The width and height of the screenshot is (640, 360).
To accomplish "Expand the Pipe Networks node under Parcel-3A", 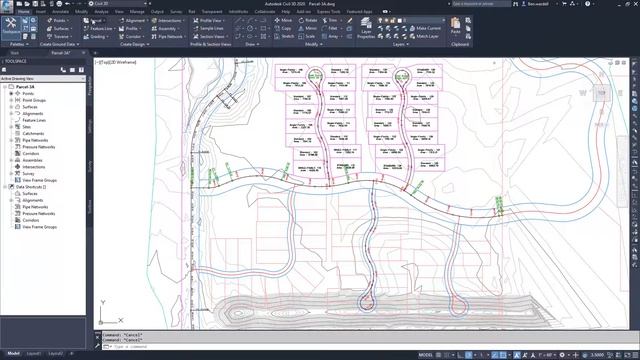I will (11, 140).
